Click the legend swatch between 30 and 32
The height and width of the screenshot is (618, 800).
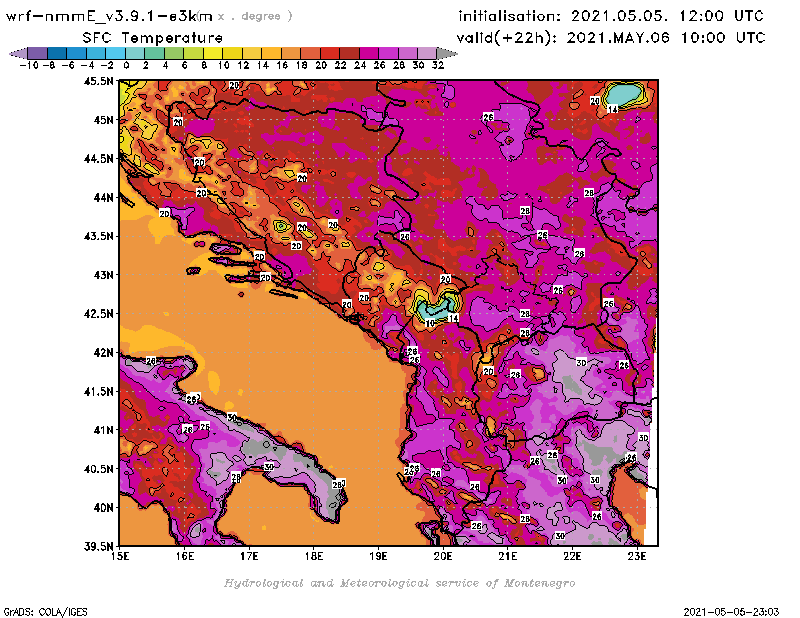427,53
